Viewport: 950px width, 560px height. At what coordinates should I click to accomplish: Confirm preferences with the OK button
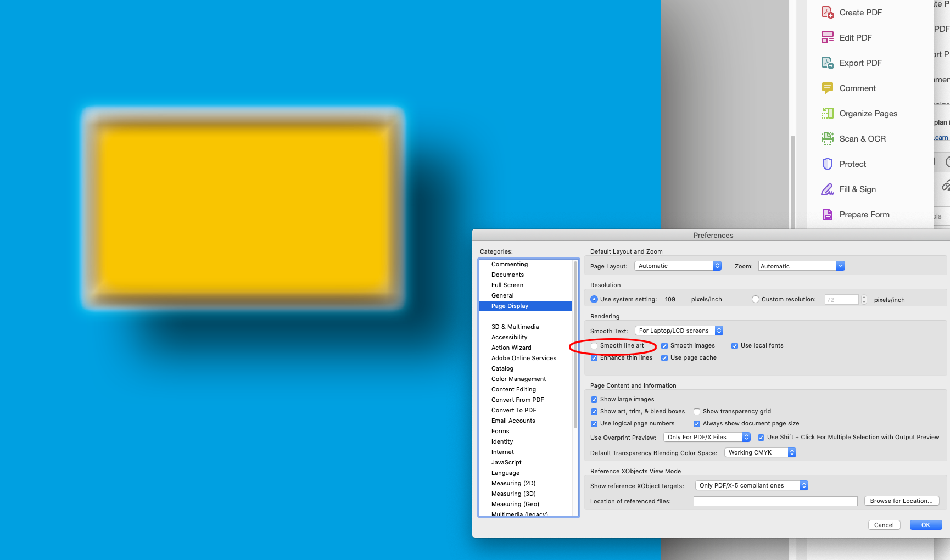925,525
